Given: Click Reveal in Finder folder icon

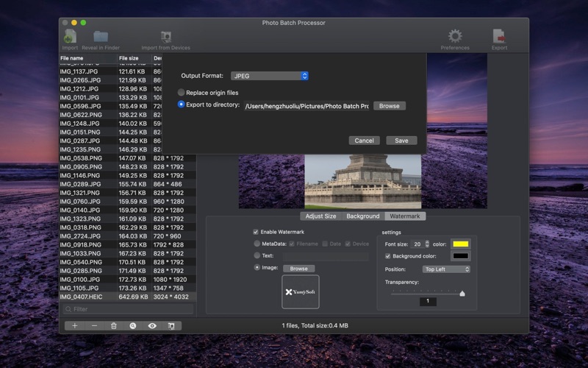Looking at the screenshot, I should (101, 36).
